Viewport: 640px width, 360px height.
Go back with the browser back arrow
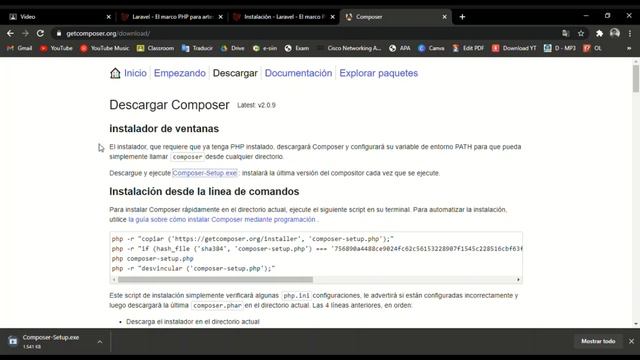pyautogui.click(x=11, y=33)
